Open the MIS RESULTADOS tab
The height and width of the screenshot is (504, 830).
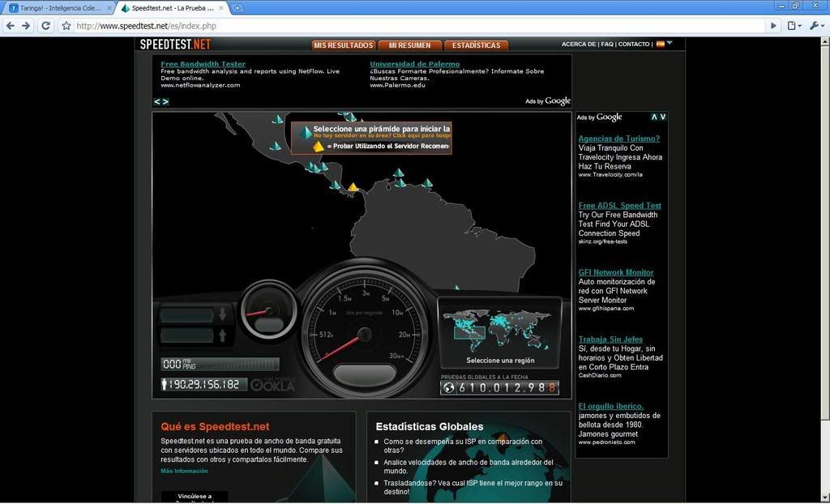pyautogui.click(x=344, y=45)
